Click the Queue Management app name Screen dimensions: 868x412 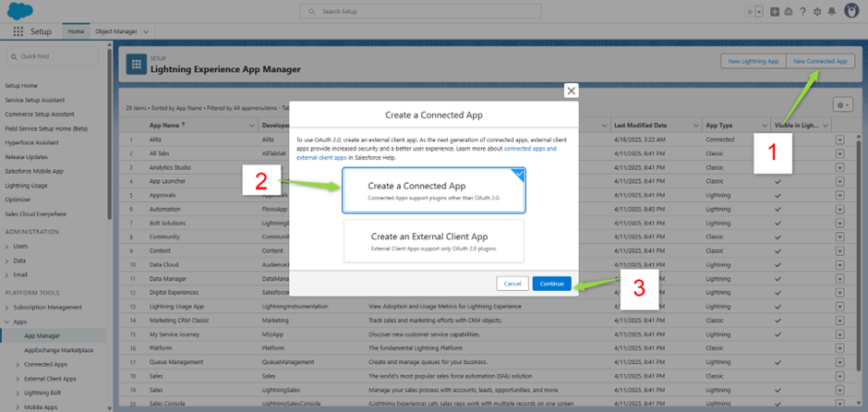pyautogui.click(x=176, y=361)
